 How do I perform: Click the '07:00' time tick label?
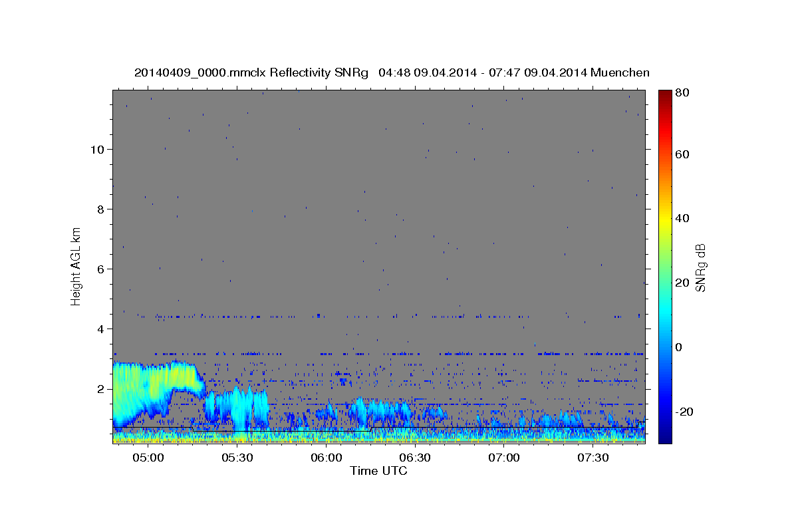coord(504,458)
